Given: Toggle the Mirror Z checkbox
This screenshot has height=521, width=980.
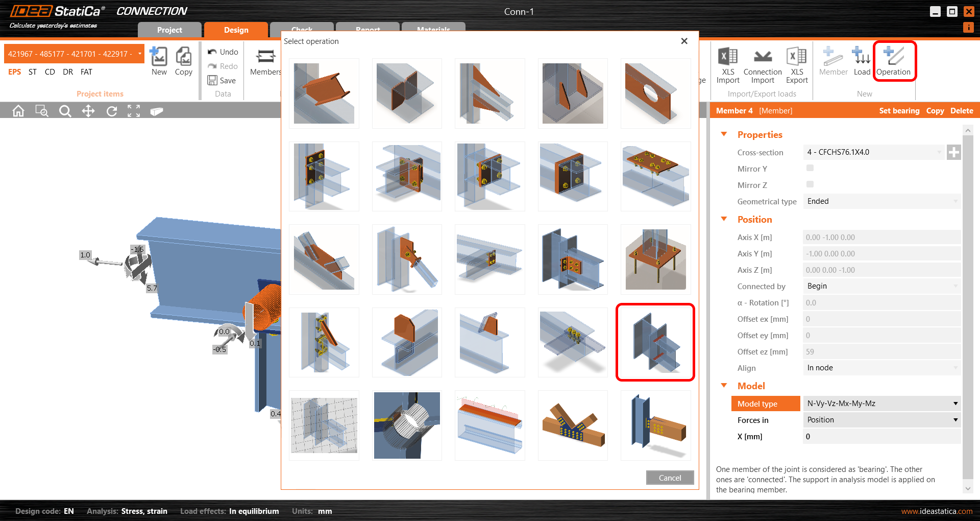Looking at the screenshot, I should pyautogui.click(x=810, y=184).
